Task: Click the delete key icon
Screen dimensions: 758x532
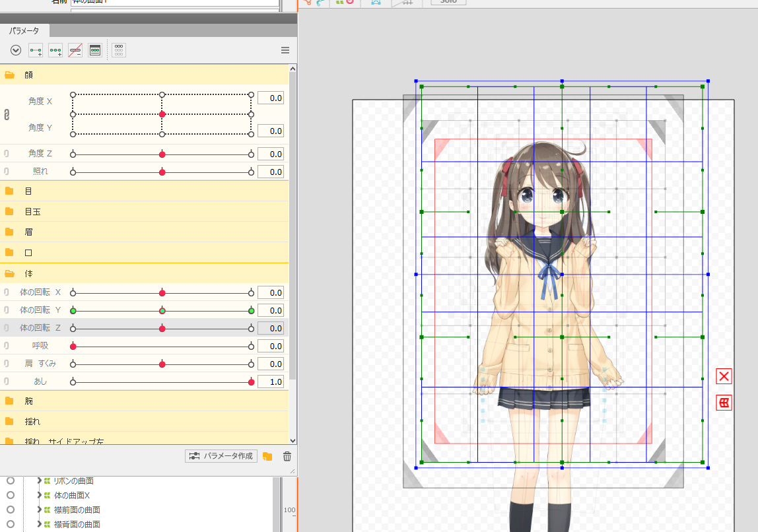Action: [75, 50]
